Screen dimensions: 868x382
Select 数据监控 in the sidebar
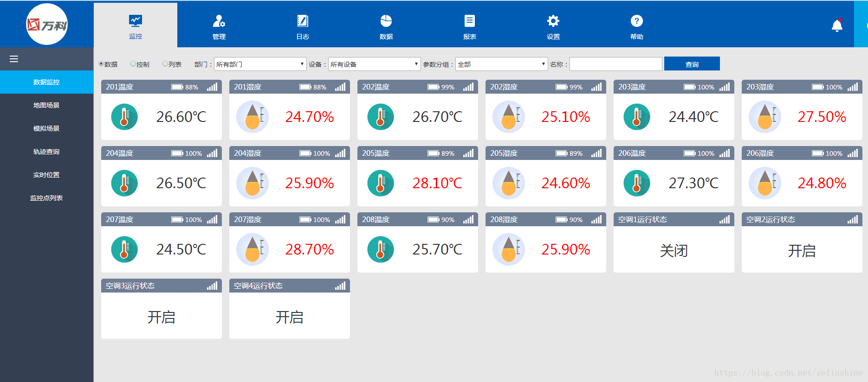(46, 82)
